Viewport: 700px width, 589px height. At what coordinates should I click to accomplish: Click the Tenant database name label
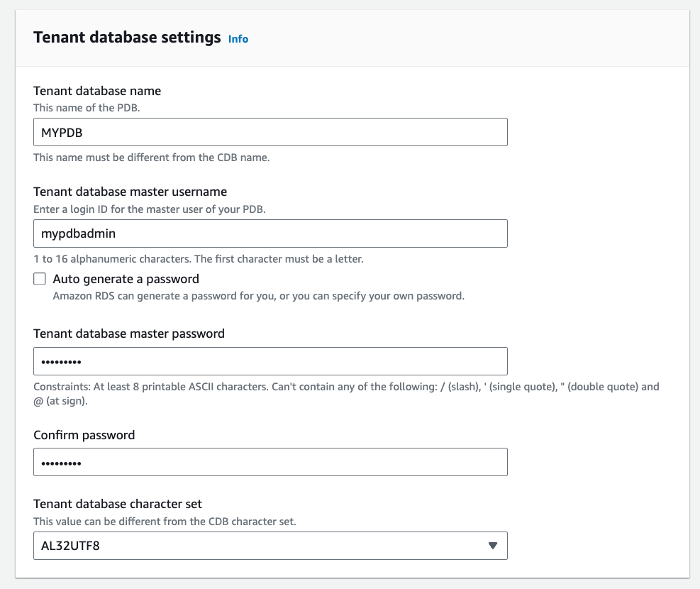97,91
